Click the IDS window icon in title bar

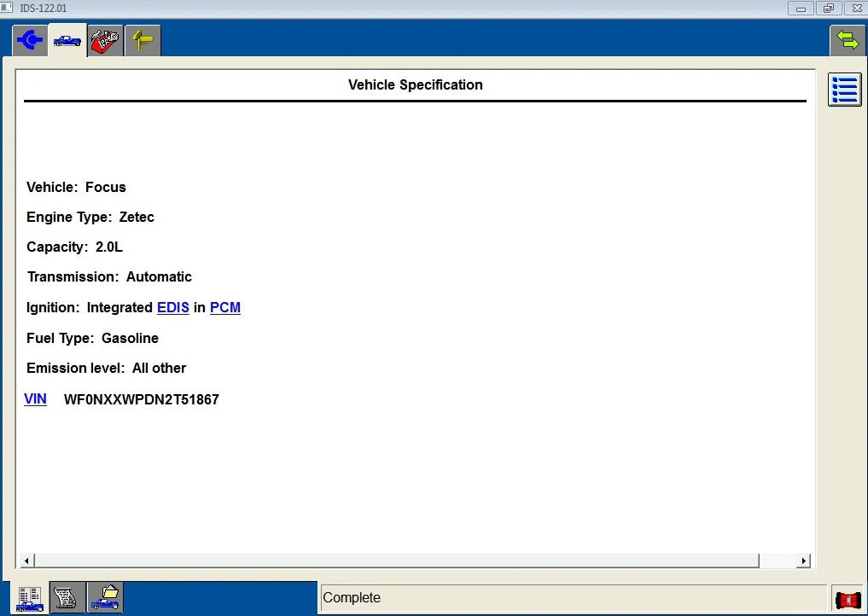click(9, 8)
